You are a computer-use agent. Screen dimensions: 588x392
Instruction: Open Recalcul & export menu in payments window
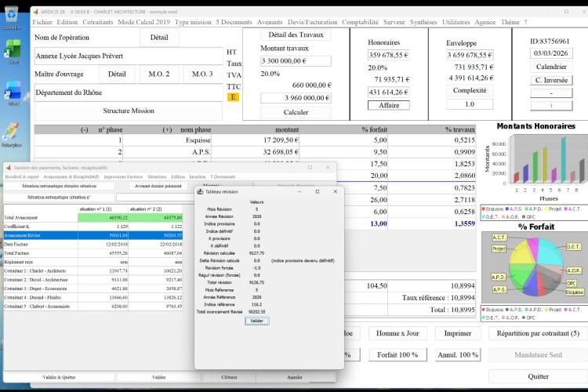(x=22, y=176)
